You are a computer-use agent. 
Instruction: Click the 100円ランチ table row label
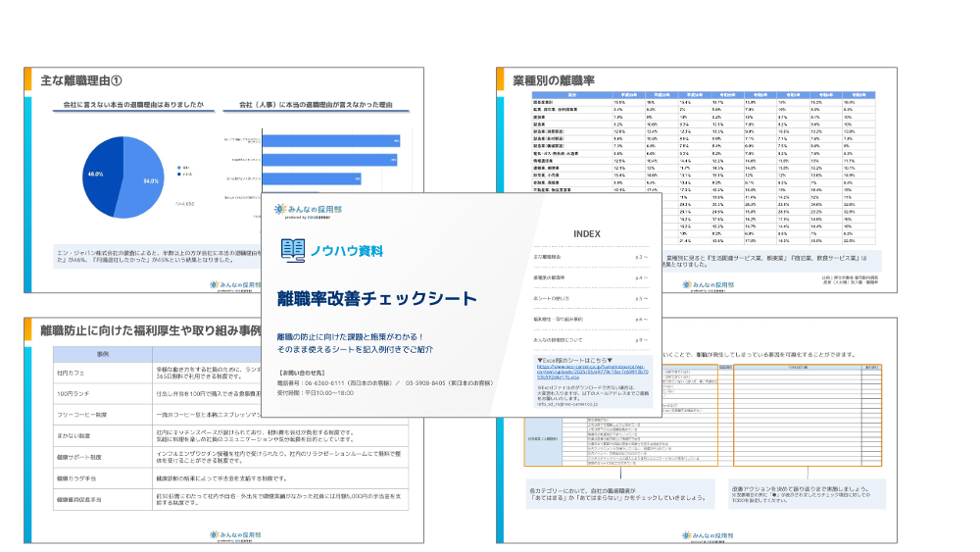coord(73,394)
